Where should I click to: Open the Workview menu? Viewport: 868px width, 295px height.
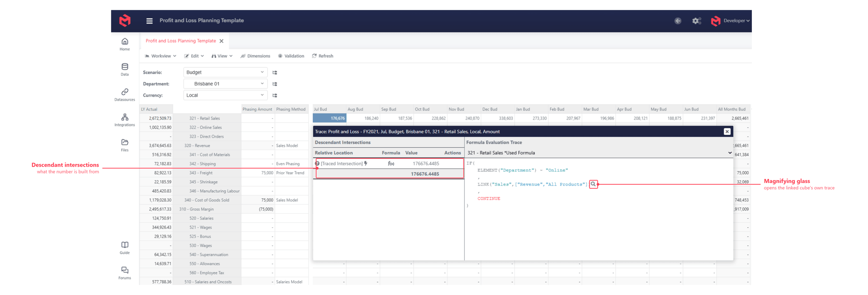(x=160, y=56)
